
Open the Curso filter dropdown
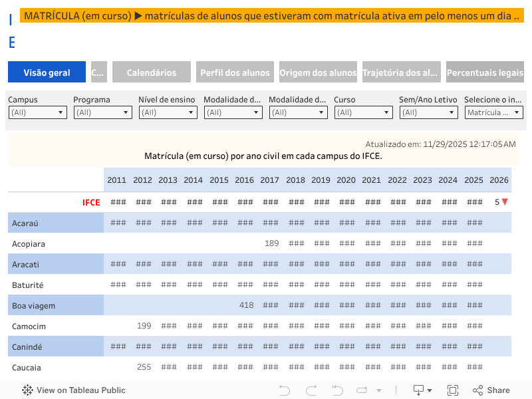point(363,112)
